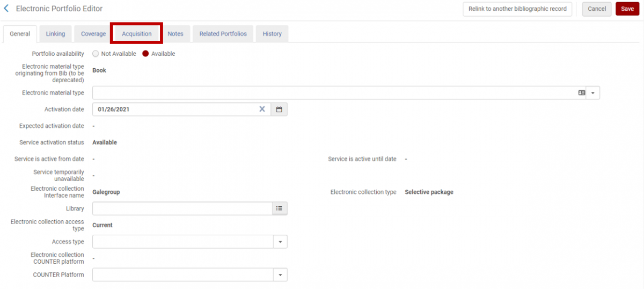Click into the Library input field

click(182, 208)
